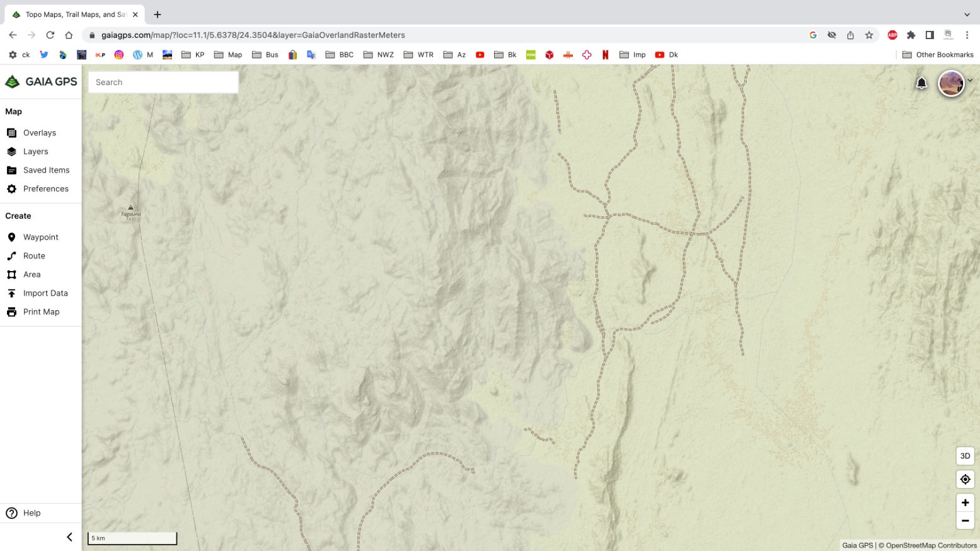Screen dimensions: 980x551
Task: Open Other Bookmarks folder
Action: point(938,55)
